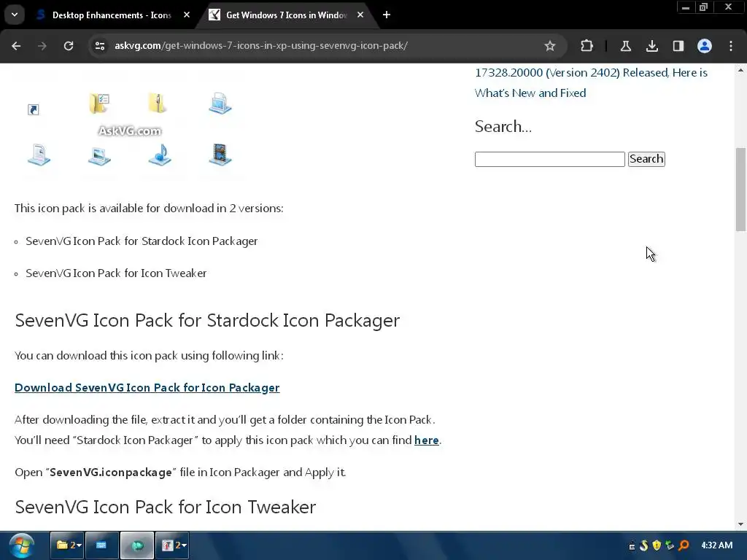Open the Windows Start orb
747x560 pixels.
(21, 545)
